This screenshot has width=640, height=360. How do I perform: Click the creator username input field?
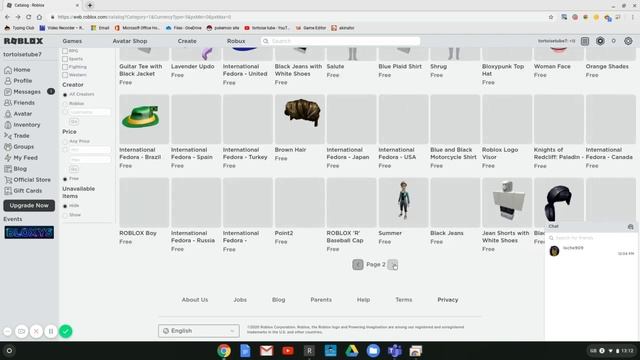pos(89,112)
